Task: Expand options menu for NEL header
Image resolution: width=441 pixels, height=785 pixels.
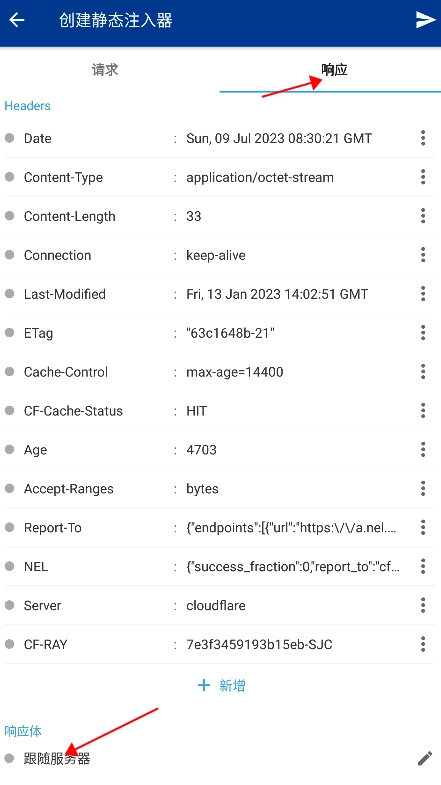Action: (x=423, y=567)
